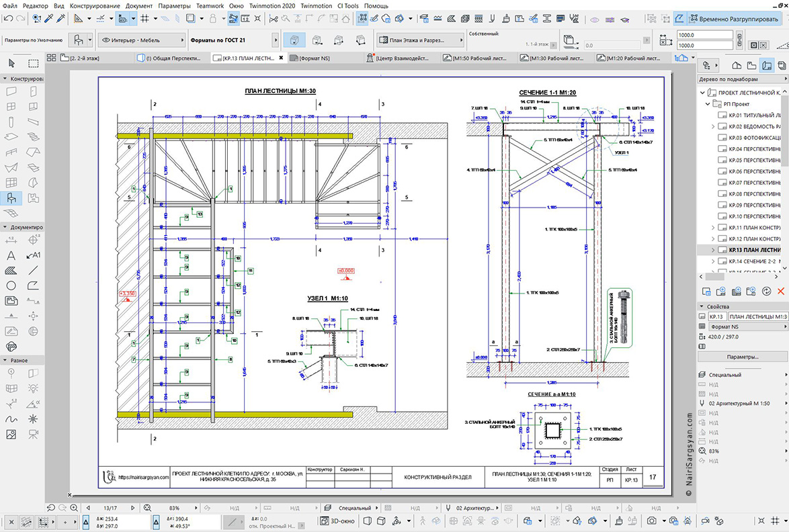Select the Mesh tool
The image size is (789, 532).
[x=11, y=213]
